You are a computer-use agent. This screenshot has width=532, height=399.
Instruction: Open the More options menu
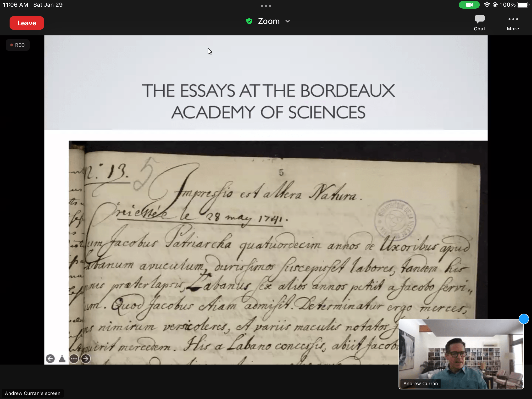pyautogui.click(x=513, y=23)
